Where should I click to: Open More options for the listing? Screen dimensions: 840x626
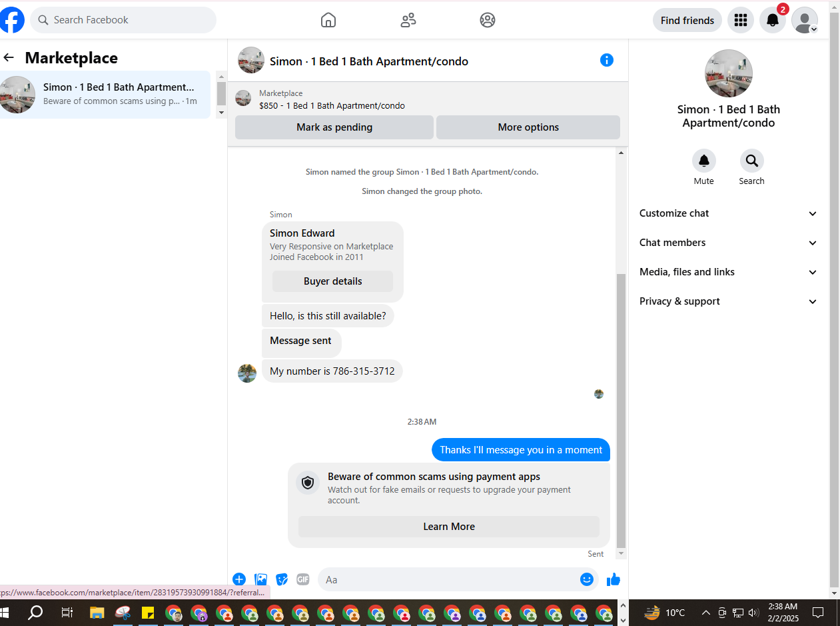click(x=528, y=127)
